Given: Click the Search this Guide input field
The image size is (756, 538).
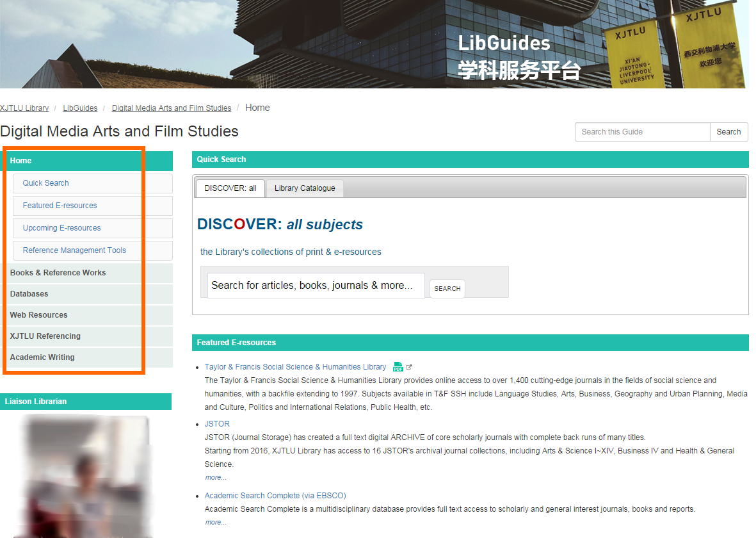Looking at the screenshot, I should click(x=642, y=132).
